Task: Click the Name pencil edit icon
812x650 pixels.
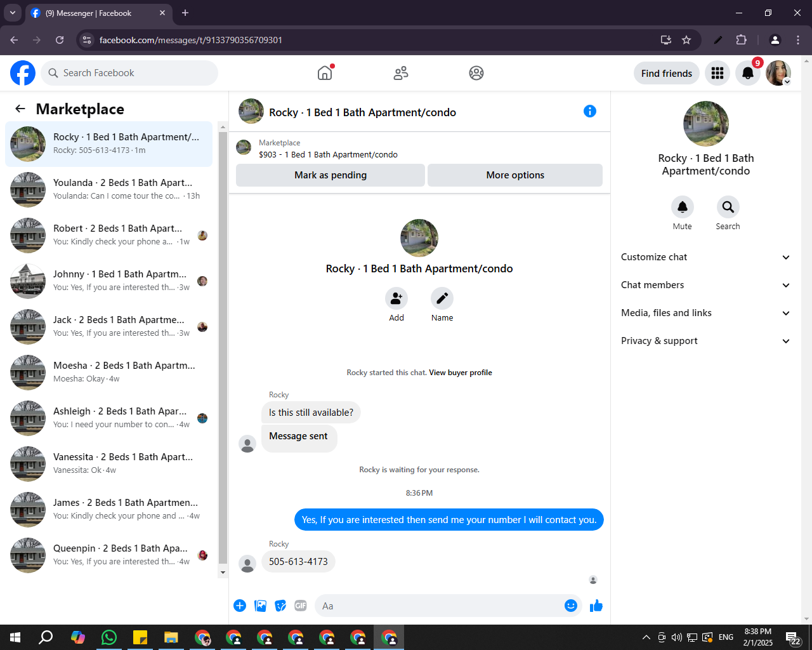Action: (442, 298)
